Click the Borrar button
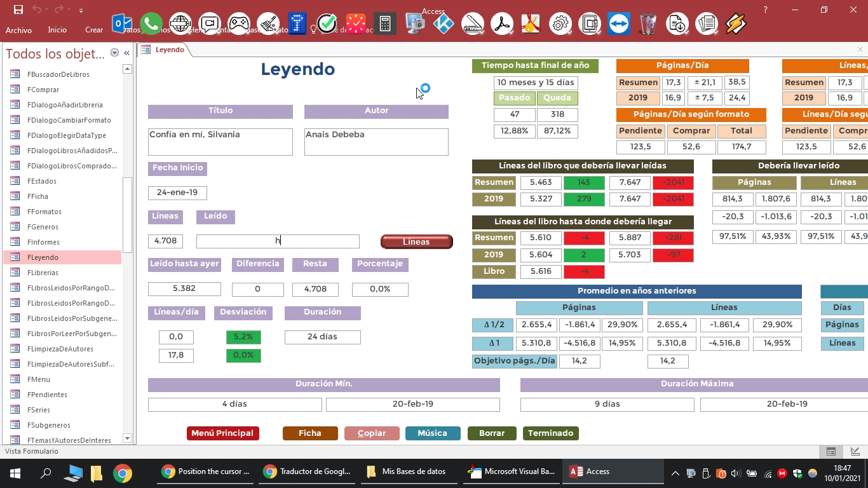Viewport: 868px width, 488px height. point(492,433)
